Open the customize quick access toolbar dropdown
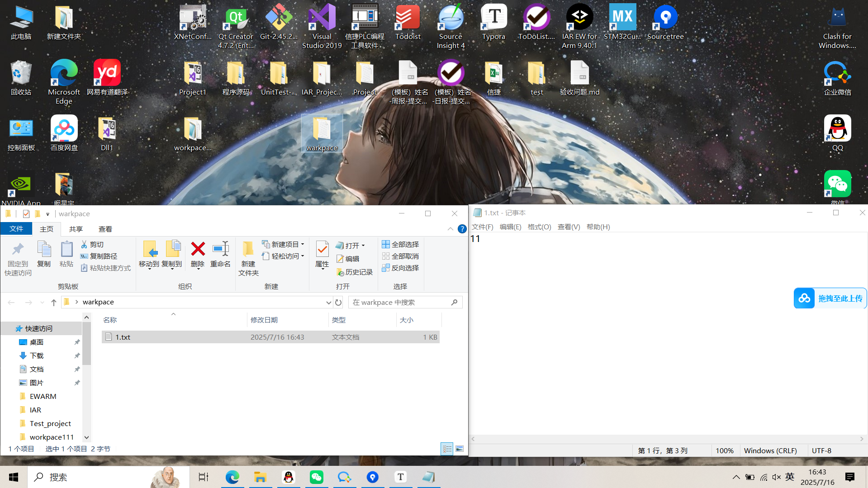Image resolution: width=868 pixels, height=488 pixels. pyautogui.click(x=47, y=214)
